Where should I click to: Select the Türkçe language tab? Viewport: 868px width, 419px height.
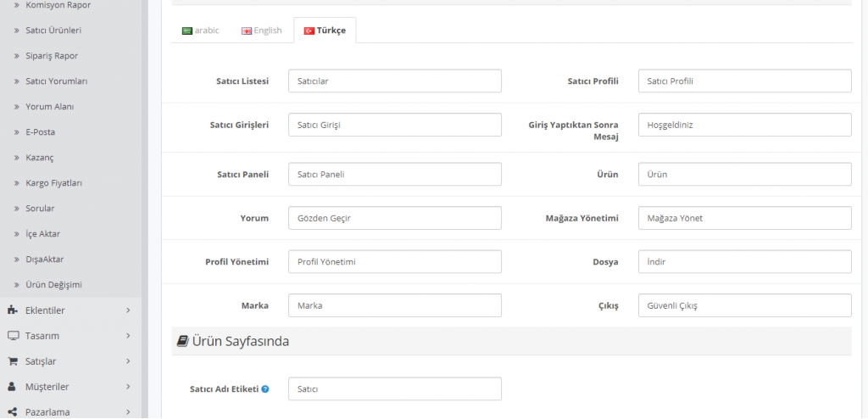(x=325, y=31)
